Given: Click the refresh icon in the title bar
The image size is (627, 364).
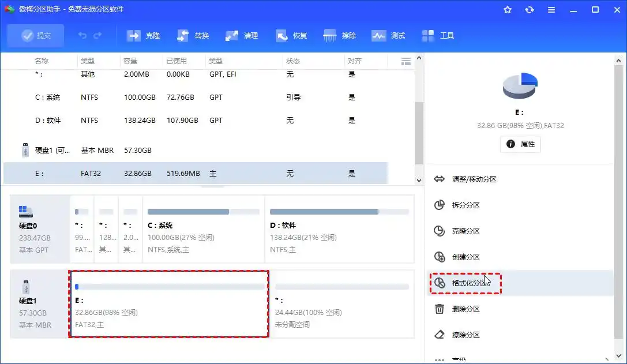Looking at the screenshot, I should click(529, 9).
